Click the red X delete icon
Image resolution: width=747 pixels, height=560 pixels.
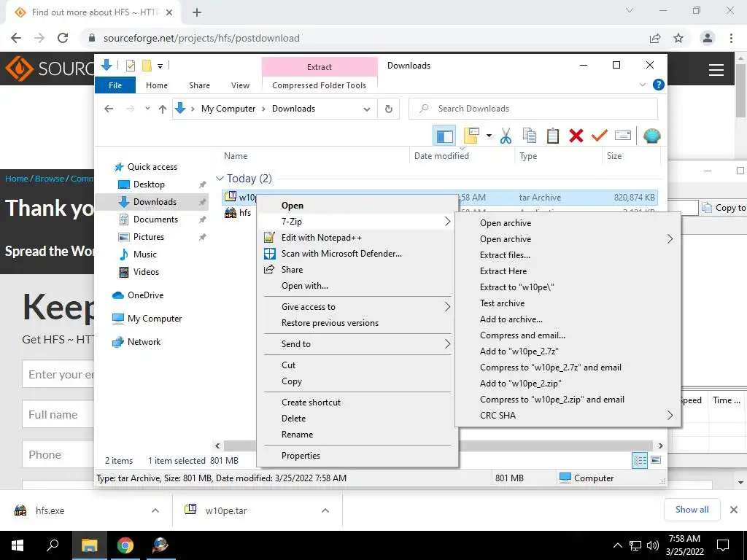[576, 136]
